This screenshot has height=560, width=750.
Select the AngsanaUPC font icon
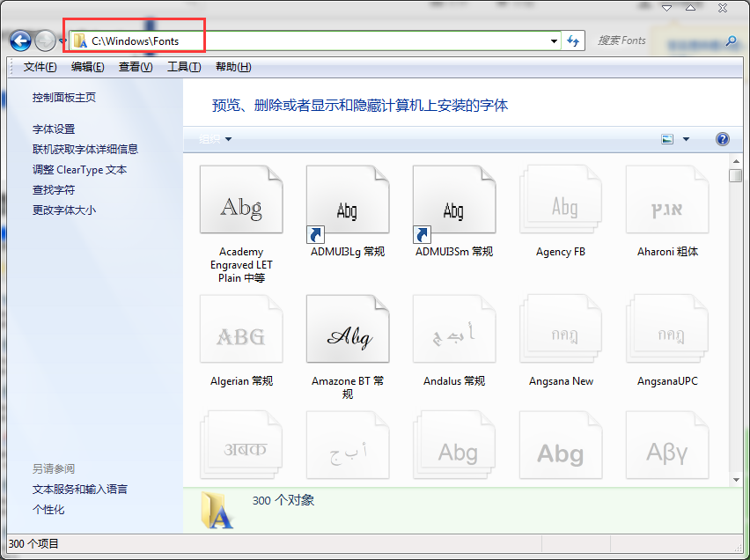tap(667, 328)
